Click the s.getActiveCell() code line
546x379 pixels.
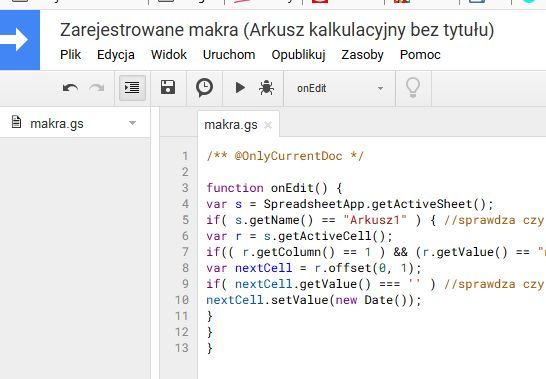299,236
